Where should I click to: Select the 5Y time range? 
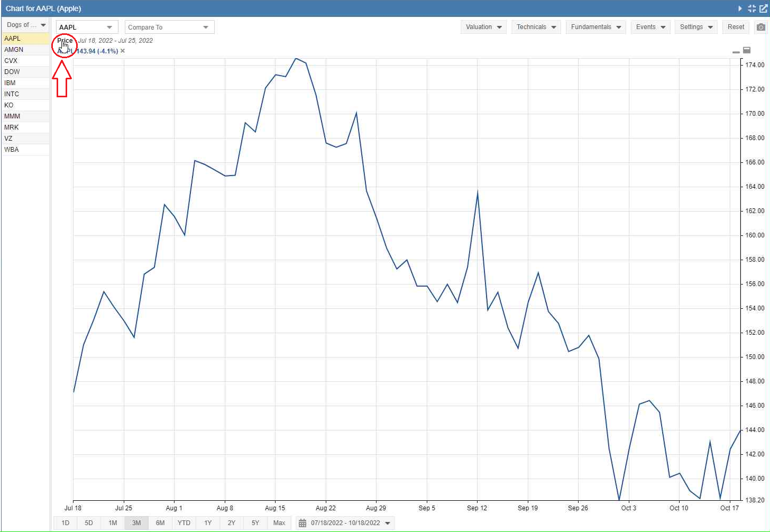[255, 523]
